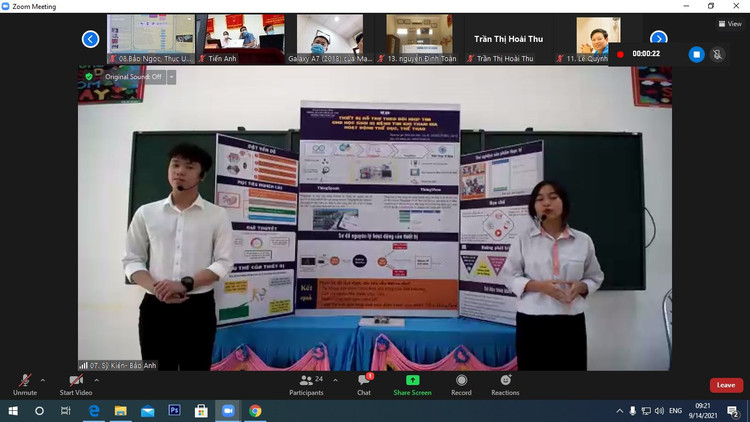Start video using the camera icon
This screenshot has height=422, width=750.
tap(76, 382)
